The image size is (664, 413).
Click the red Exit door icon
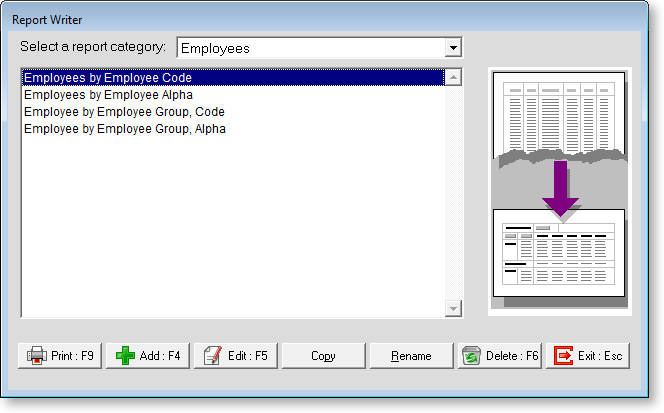coord(563,355)
